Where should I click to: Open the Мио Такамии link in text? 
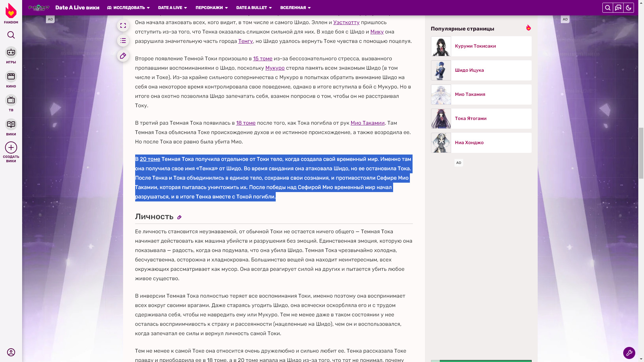(x=368, y=123)
